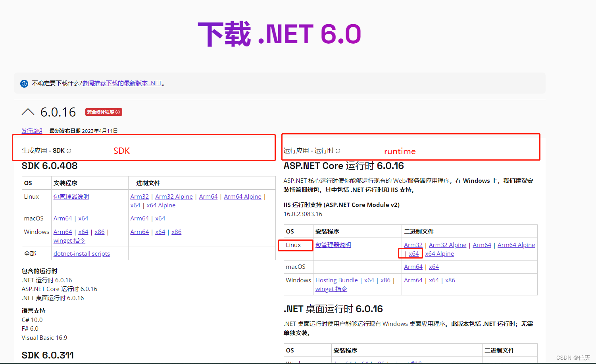The width and height of the screenshot is (596, 364).
Task: Download ASP.NET Core macOS x64 binary
Action: click(434, 267)
